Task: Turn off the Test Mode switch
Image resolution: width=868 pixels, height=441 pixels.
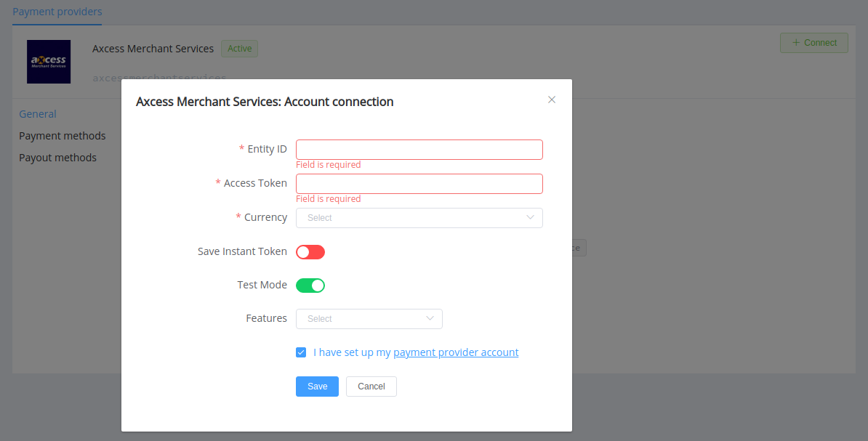Action: [x=310, y=286]
